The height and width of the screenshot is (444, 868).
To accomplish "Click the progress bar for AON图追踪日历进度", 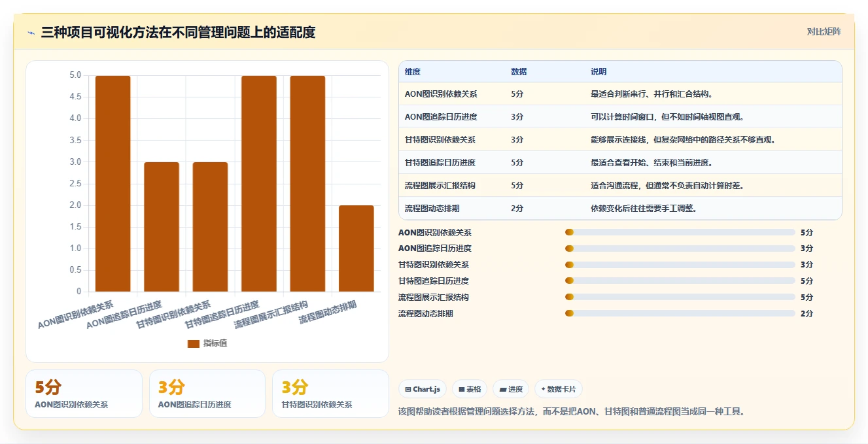I will tap(680, 248).
